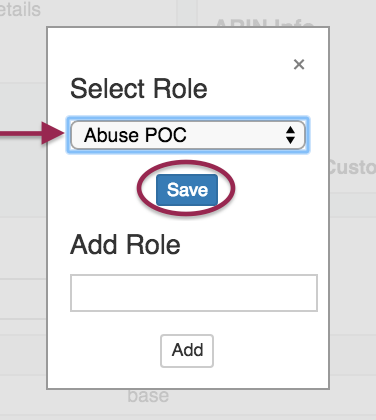This screenshot has height=420, width=376.
Task: Select the 'Abuse POC' text in the combo box
Action: pyautogui.click(x=135, y=135)
